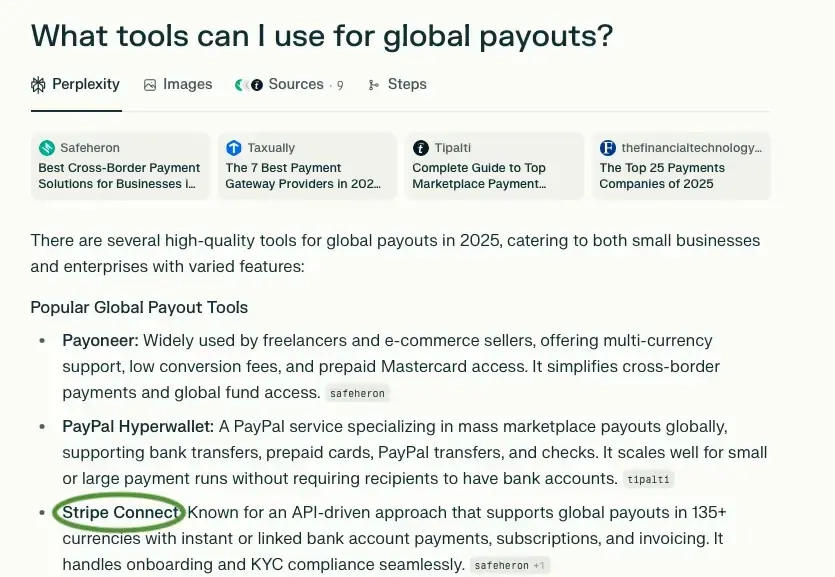835x577 pixels.
Task: Open the thefinancialtechnology source card
Action: [681, 166]
